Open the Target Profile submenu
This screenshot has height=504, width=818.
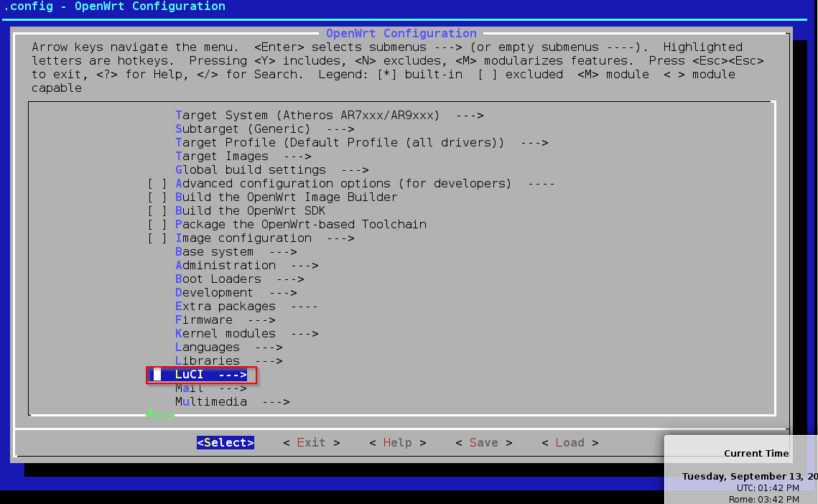click(361, 143)
